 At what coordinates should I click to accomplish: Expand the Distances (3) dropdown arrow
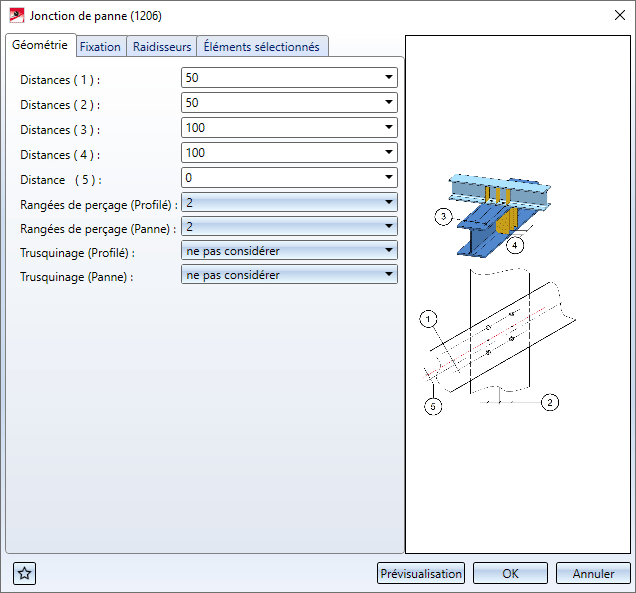coord(389,127)
